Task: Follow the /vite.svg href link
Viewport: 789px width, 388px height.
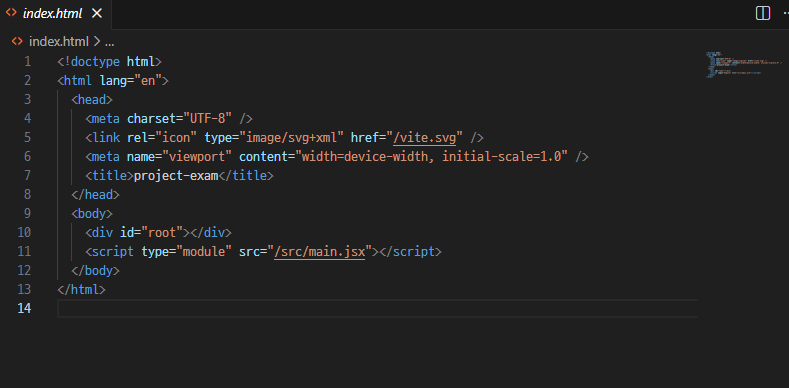Action: (424, 138)
